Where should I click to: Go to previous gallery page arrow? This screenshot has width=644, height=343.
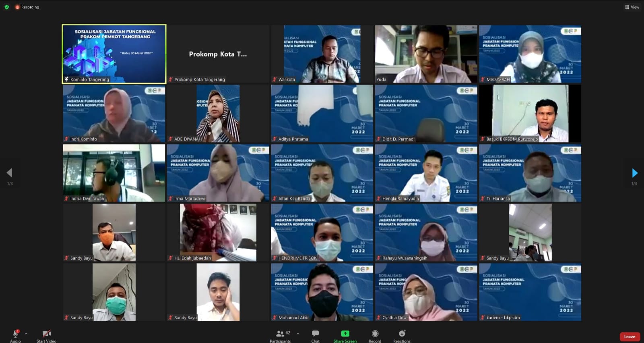pyautogui.click(x=9, y=173)
